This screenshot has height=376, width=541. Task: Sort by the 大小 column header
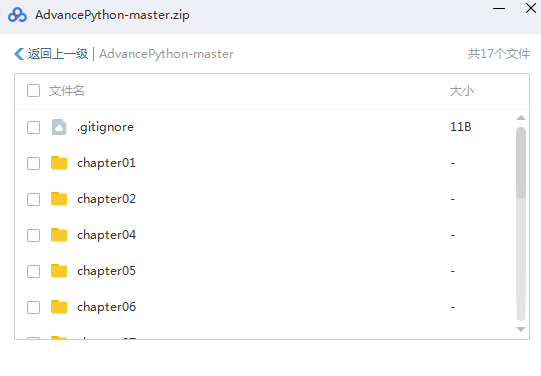coord(462,91)
